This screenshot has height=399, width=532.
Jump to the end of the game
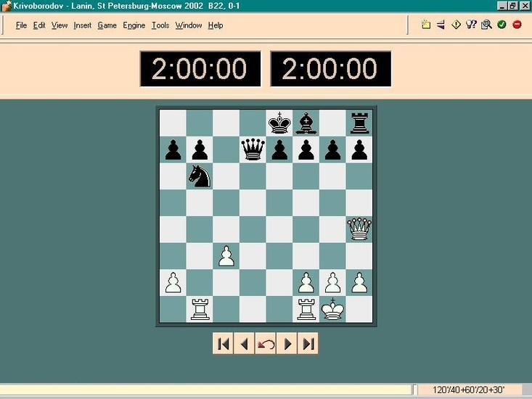[x=308, y=344]
